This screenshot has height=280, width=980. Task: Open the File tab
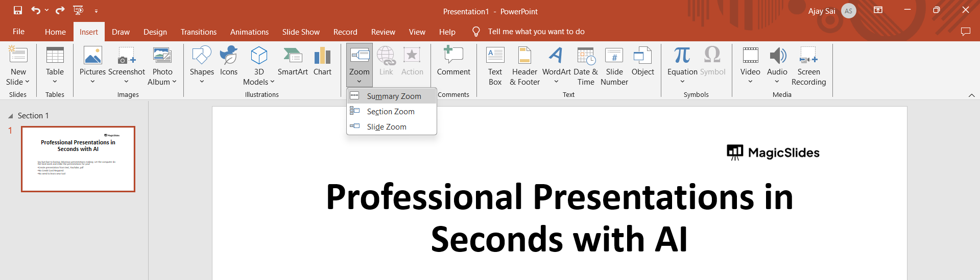tap(18, 32)
